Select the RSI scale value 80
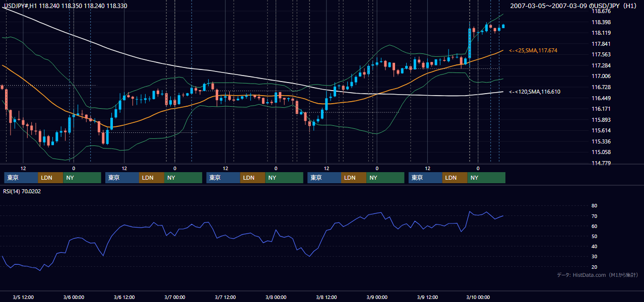 point(594,206)
